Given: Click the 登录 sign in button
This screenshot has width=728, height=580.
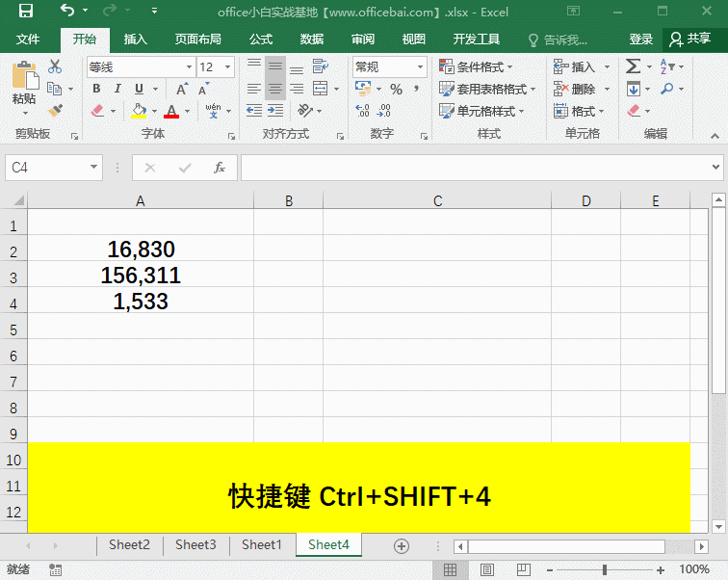Looking at the screenshot, I should (x=640, y=40).
